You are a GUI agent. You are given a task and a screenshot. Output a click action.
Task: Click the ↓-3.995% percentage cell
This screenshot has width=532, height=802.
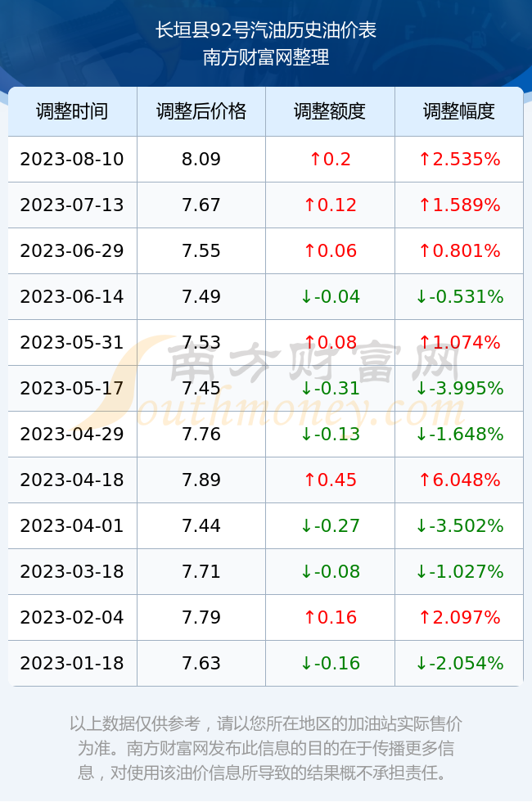pyautogui.click(x=459, y=388)
